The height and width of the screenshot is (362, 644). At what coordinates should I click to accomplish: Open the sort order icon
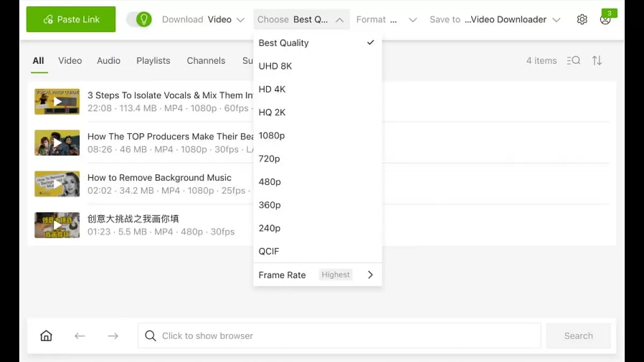(x=597, y=61)
